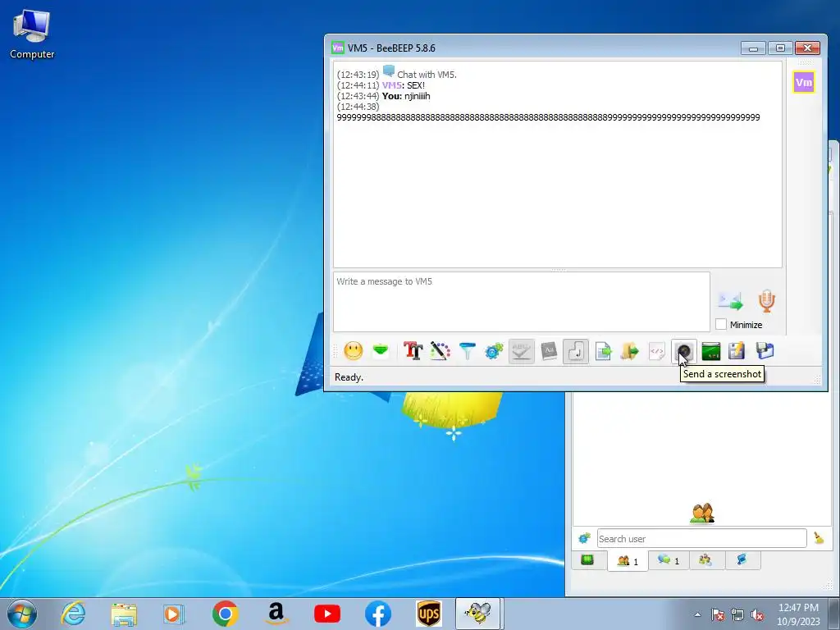This screenshot has width=840, height=630.
Task: Click the network tray icon
Action: [x=737, y=614]
